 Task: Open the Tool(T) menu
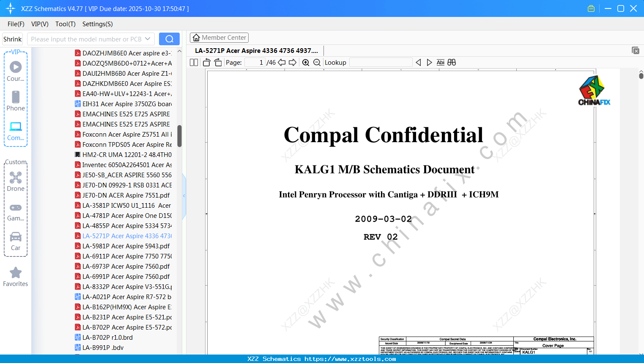click(x=66, y=24)
